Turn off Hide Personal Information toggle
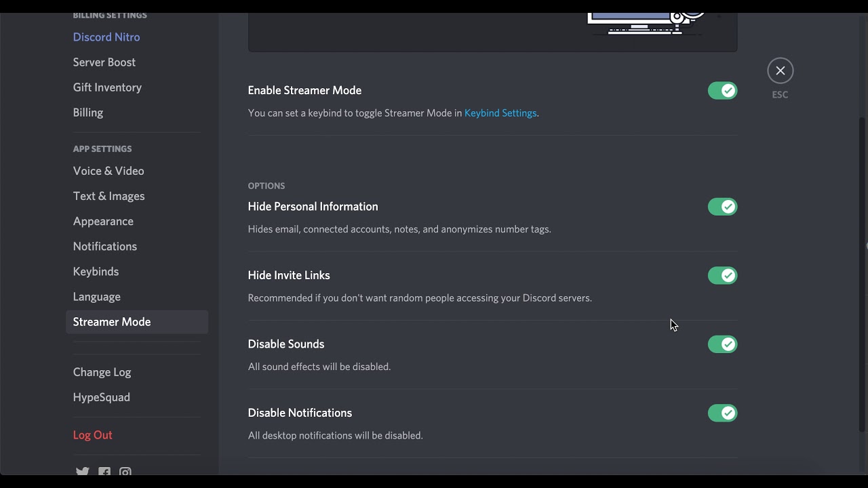The image size is (868, 488). [722, 207]
